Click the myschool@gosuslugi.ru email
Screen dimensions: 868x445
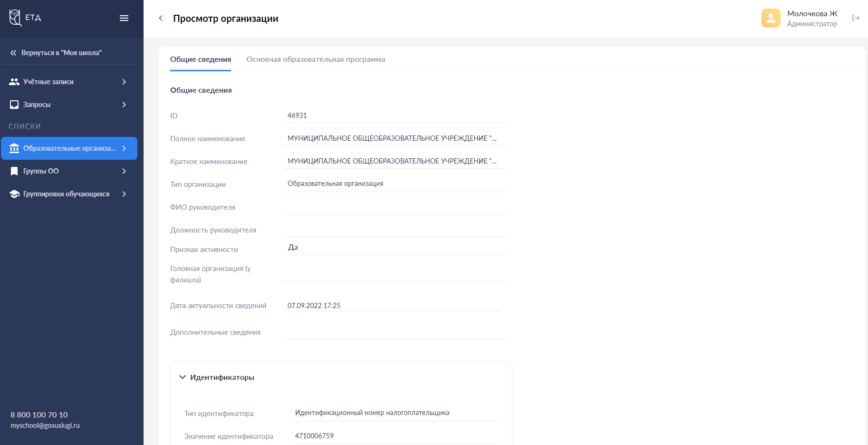45,426
